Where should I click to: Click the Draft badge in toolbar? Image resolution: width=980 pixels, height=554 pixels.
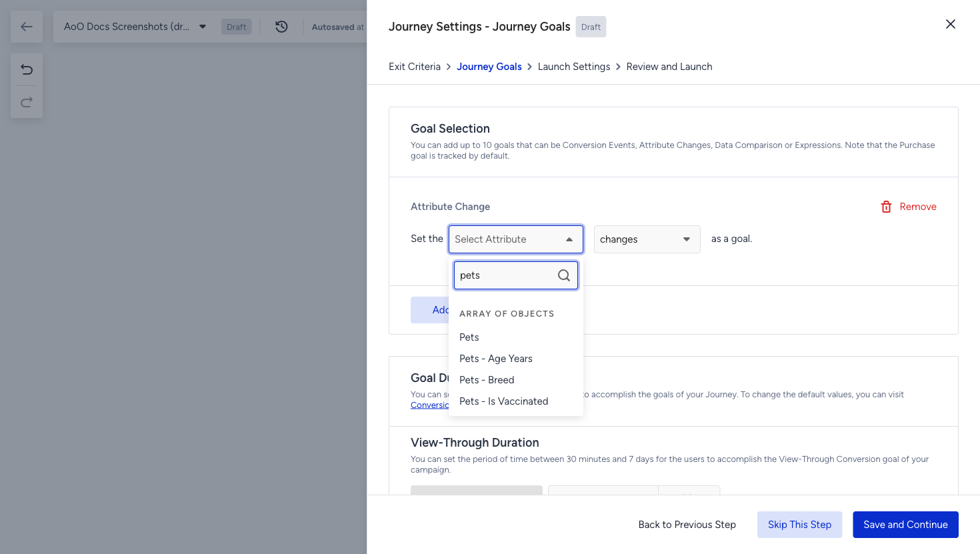(x=237, y=27)
